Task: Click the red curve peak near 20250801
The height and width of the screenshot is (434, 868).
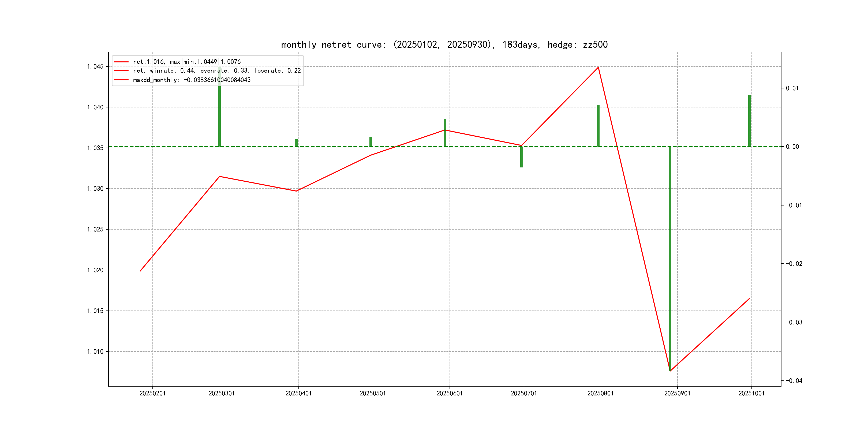Action: 598,68
